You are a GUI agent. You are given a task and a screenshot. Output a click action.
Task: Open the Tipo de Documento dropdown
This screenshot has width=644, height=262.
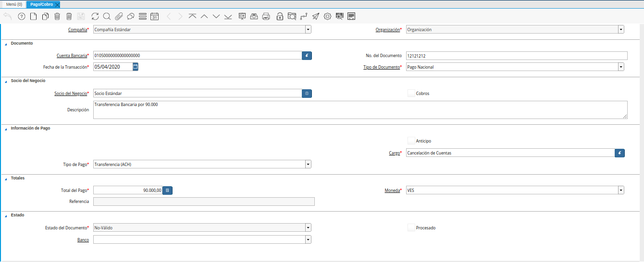tap(620, 67)
